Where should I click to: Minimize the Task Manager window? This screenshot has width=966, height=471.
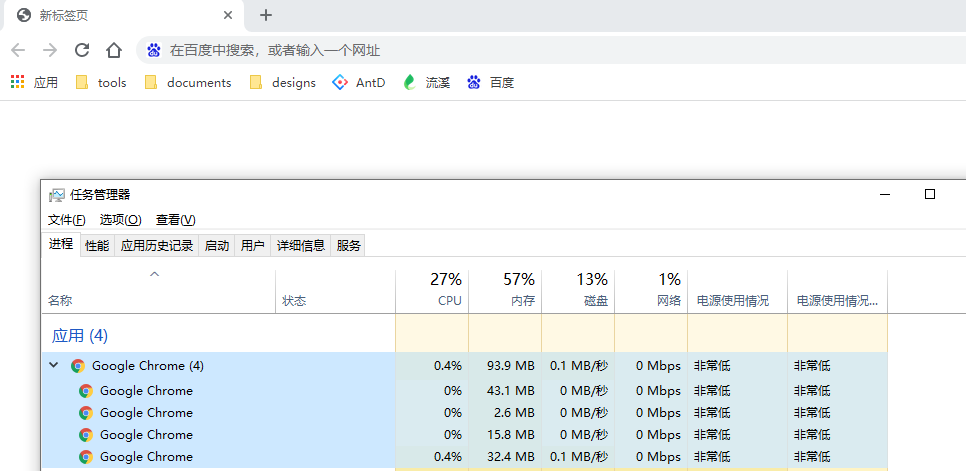(x=885, y=195)
